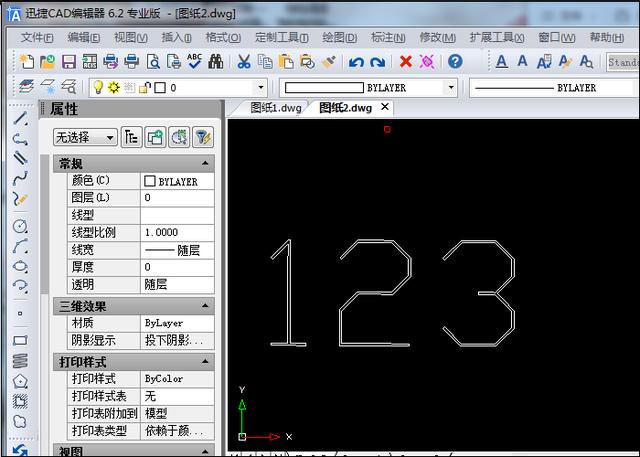Click the Quick Select filter icon in properties
The height and width of the screenshot is (457, 640).
click(203, 137)
